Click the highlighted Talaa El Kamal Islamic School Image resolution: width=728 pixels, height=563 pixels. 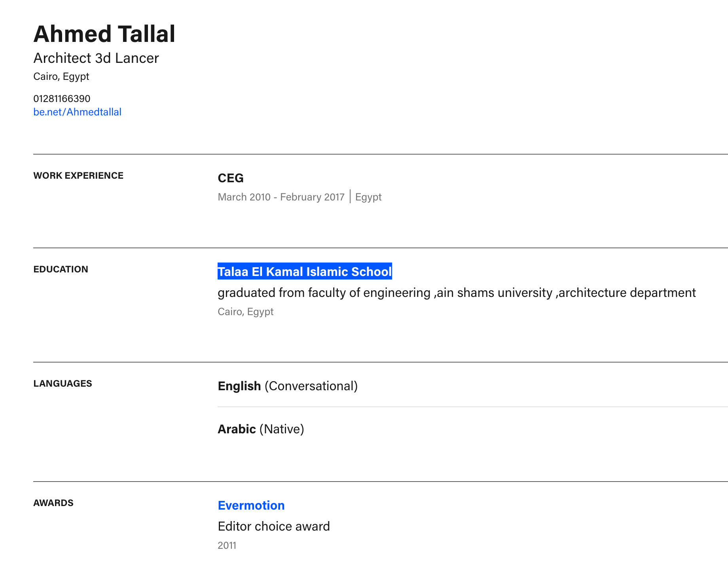[305, 271]
